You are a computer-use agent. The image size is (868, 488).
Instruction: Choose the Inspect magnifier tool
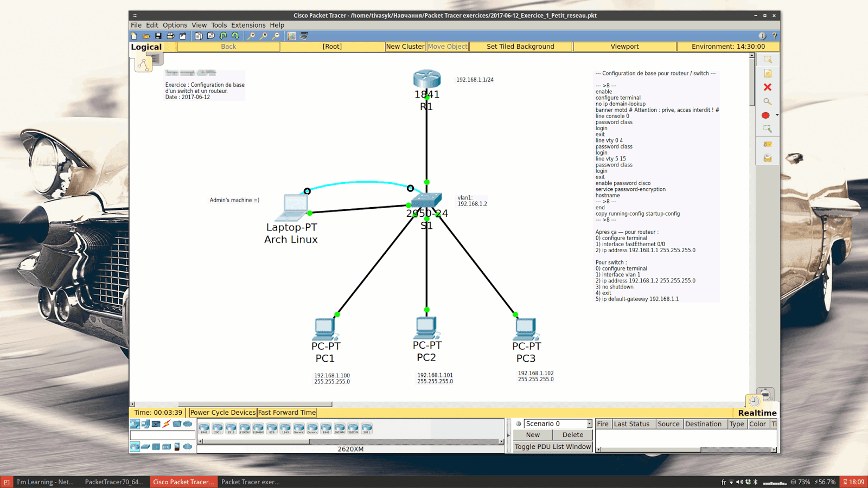[767, 101]
